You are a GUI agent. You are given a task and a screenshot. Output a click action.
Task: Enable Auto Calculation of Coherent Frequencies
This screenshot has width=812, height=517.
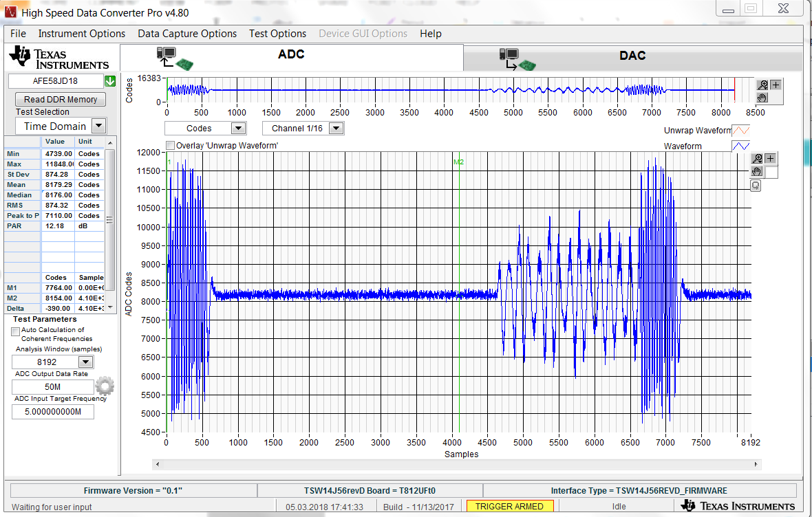[x=16, y=331]
